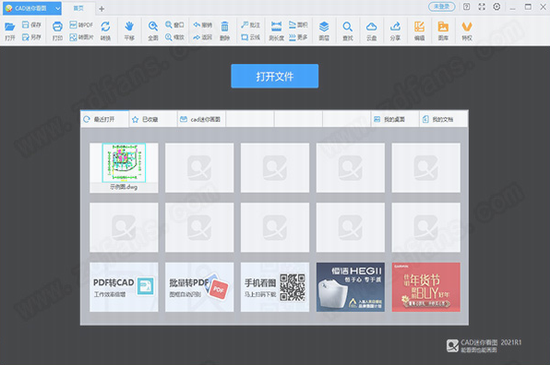
Task: Switch to the 首页 home tab
Action: (79, 8)
